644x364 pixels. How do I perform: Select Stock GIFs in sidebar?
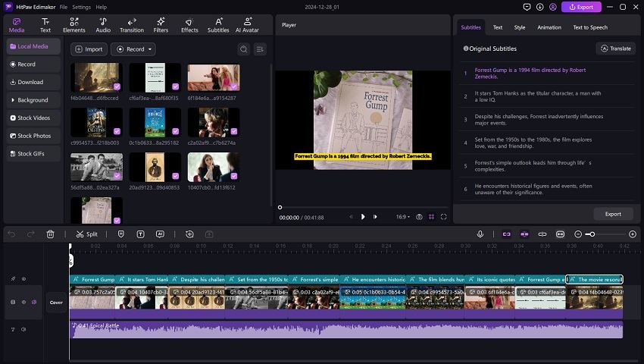(x=33, y=154)
